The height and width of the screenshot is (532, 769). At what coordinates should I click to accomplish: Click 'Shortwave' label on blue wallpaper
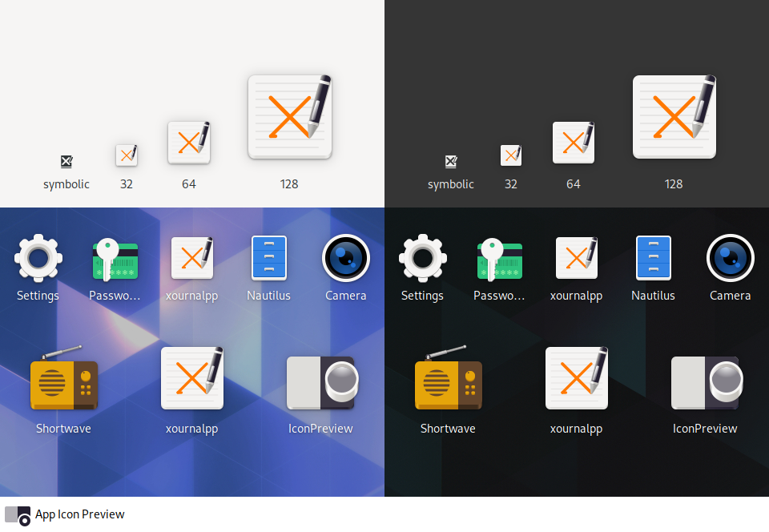click(63, 429)
